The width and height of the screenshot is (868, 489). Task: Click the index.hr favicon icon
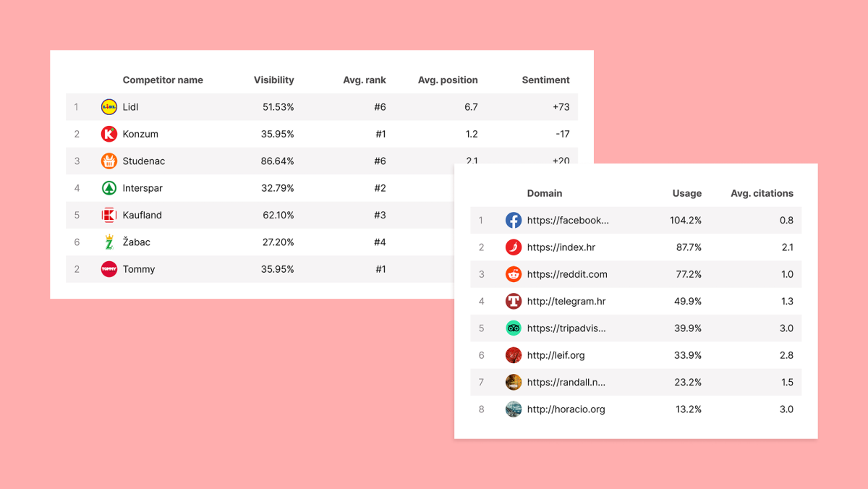514,247
